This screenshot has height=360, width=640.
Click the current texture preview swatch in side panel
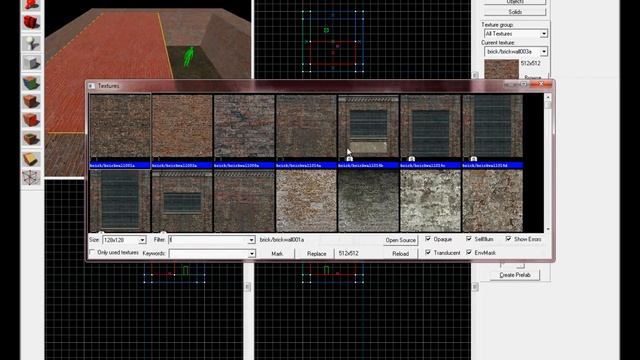click(501, 69)
